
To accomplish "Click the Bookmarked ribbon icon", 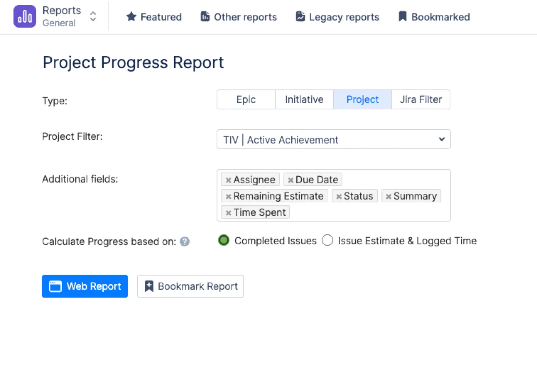I will coord(402,16).
